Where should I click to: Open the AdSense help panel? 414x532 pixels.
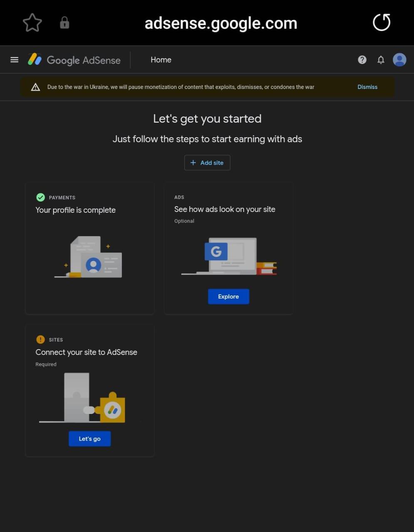tap(362, 59)
